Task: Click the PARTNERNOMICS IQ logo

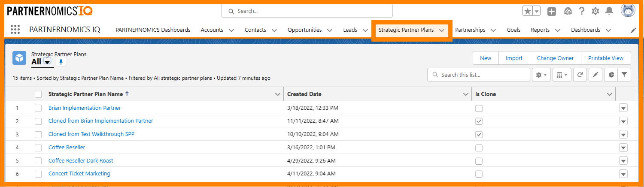Action: pyautogui.click(x=49, y=11)
